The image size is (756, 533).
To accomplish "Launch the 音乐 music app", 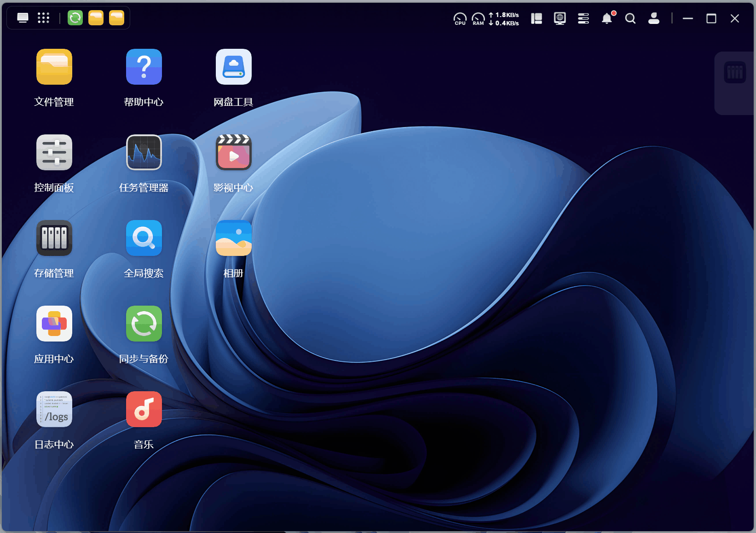I will click(144, 409).
